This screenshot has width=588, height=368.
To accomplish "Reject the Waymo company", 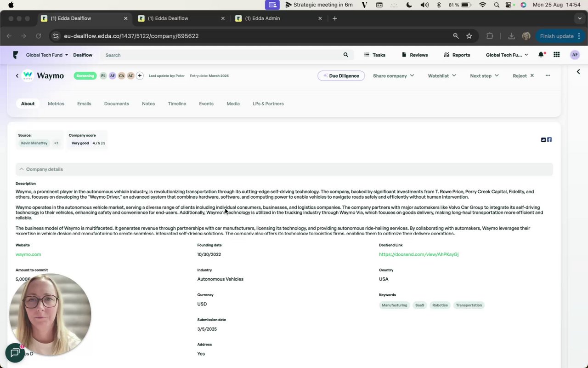I will (x=523, y=76).
